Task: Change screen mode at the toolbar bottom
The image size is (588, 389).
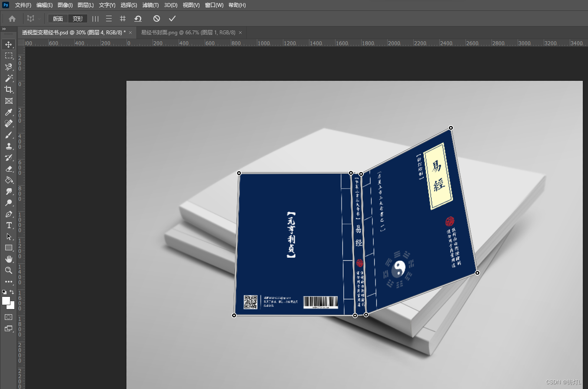Action: pyautogui.click(x=9, y=329)
